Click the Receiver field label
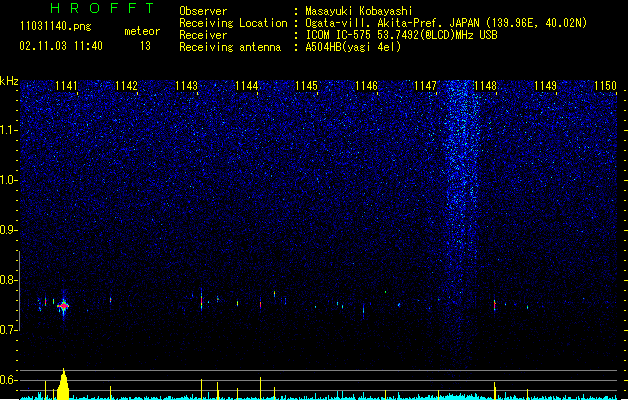 203,35
